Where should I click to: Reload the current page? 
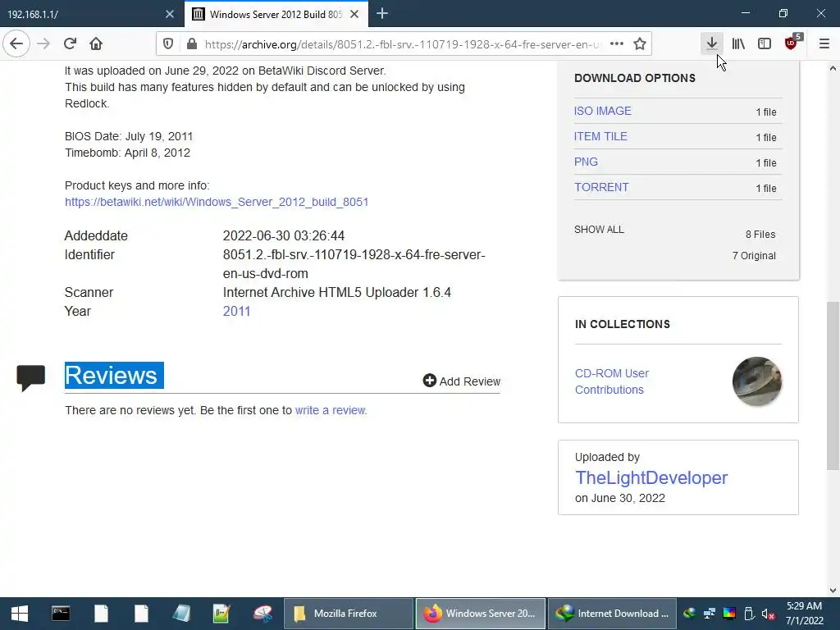(71, 44)
